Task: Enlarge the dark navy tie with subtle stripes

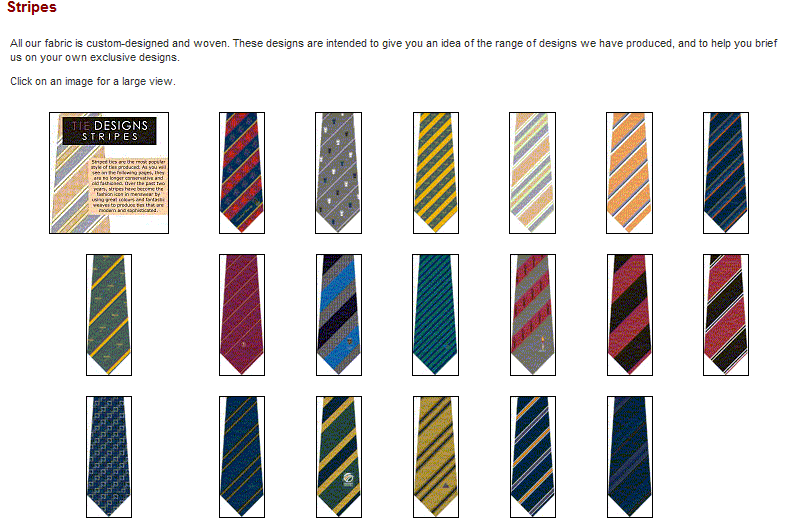Action: pos(630,457)
